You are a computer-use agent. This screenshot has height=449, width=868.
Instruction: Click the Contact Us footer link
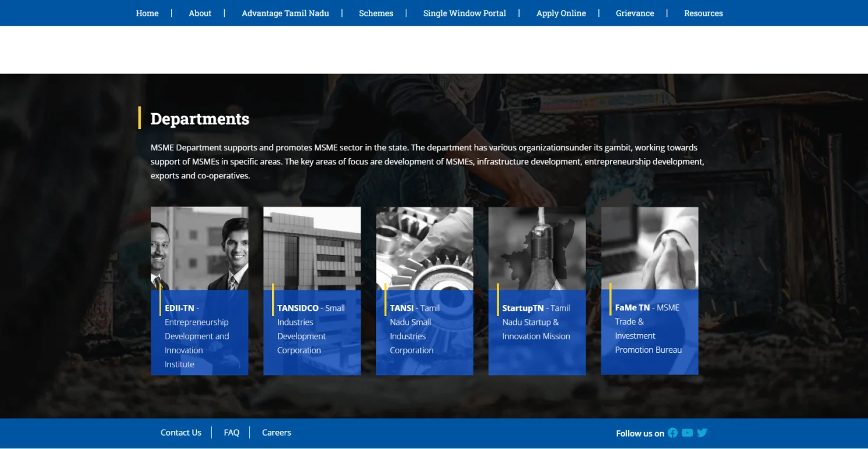(181, 433)
